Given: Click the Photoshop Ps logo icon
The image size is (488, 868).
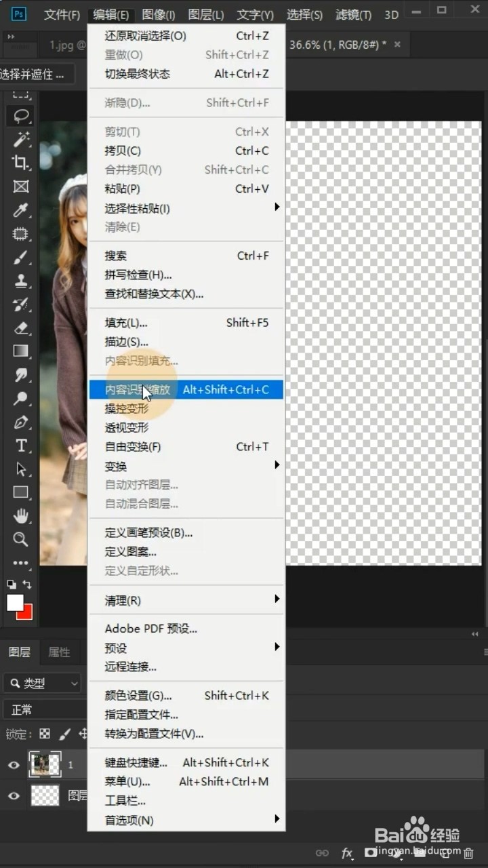Looking at the screenshot, I should click(x=18, y=14).
